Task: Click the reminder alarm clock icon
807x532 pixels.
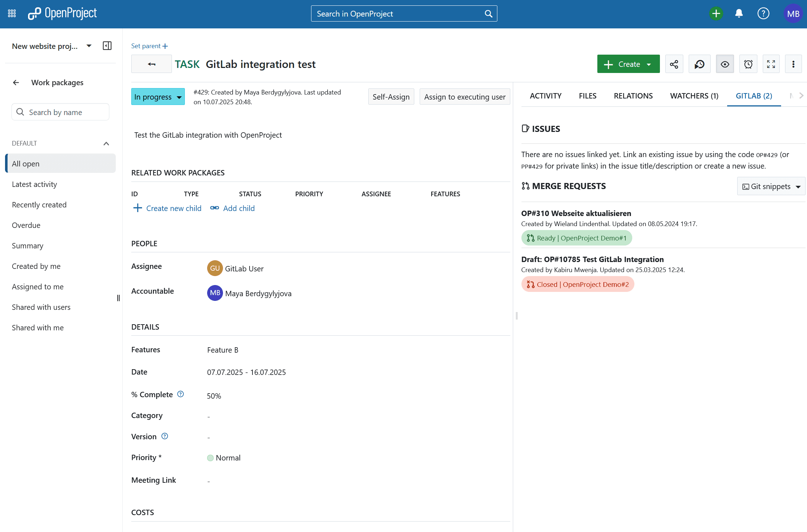Action: 748,64
